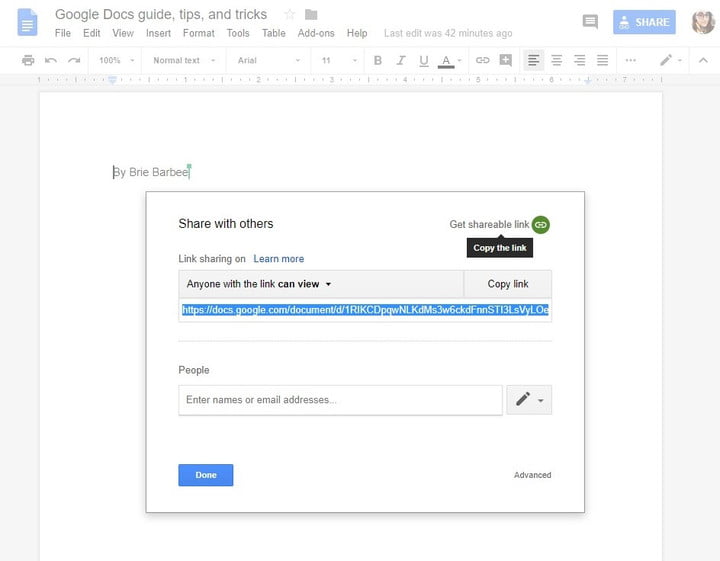
Task: Redo the last action
Action: (74, 60)
